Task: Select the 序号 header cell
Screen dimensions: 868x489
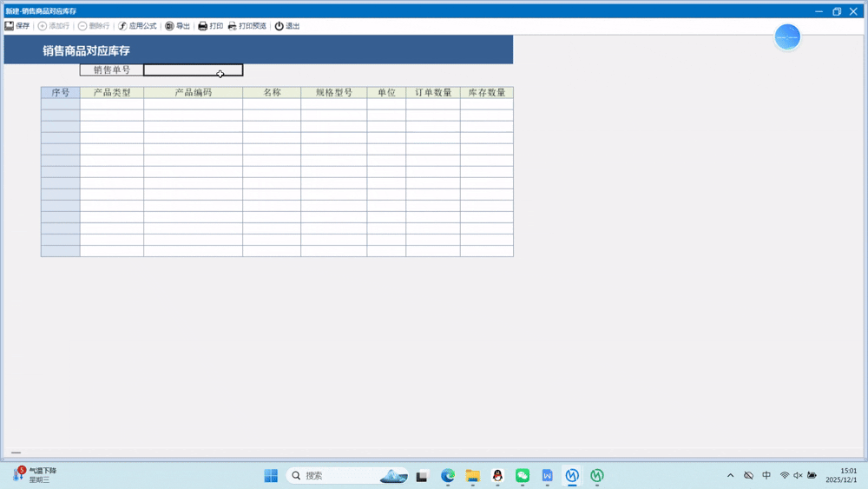Action: (x=60, y=92)
